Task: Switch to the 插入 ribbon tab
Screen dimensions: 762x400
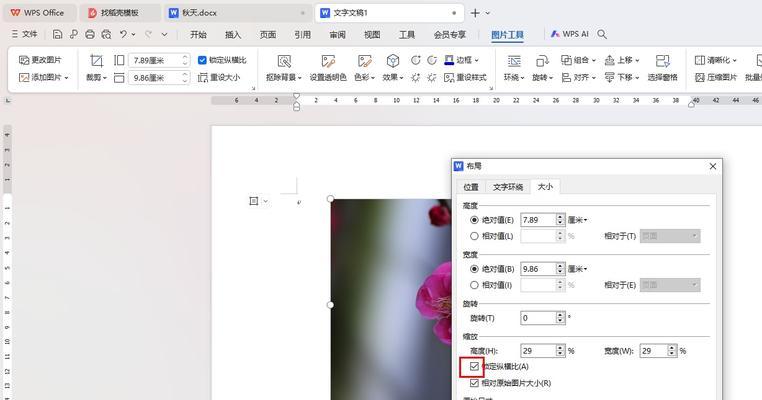Action: (x=233, y=34)
